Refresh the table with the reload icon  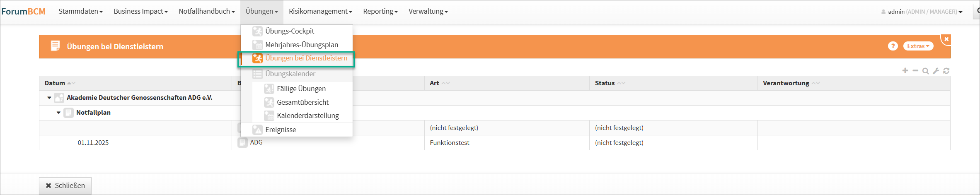pos(946,71)
